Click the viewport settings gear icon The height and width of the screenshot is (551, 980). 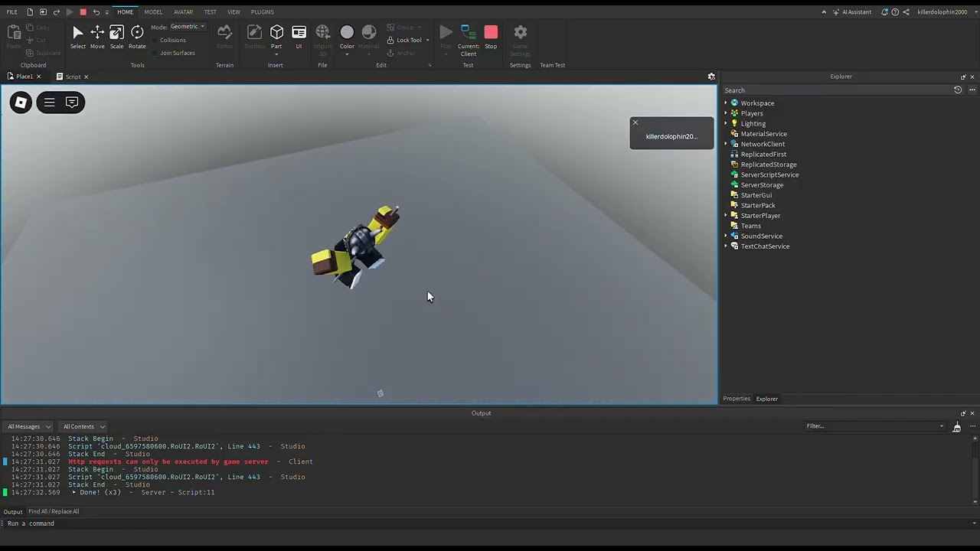point(711,77)
